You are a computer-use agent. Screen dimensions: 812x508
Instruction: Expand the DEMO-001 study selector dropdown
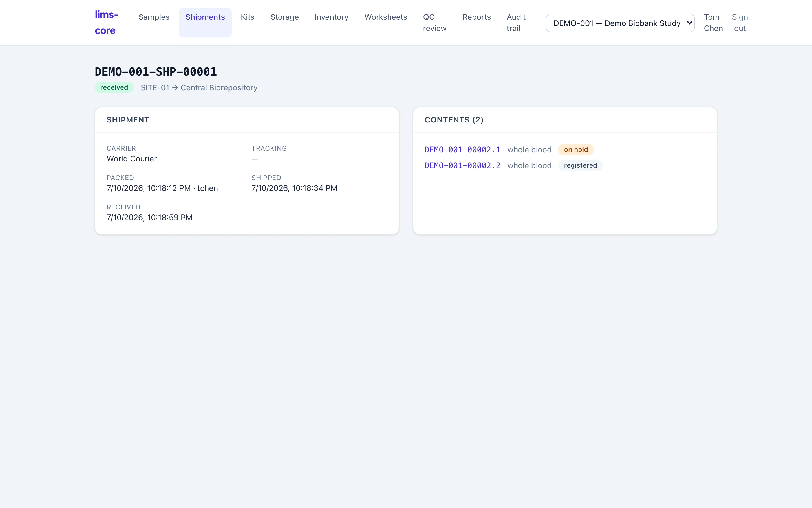pos(620,23)
